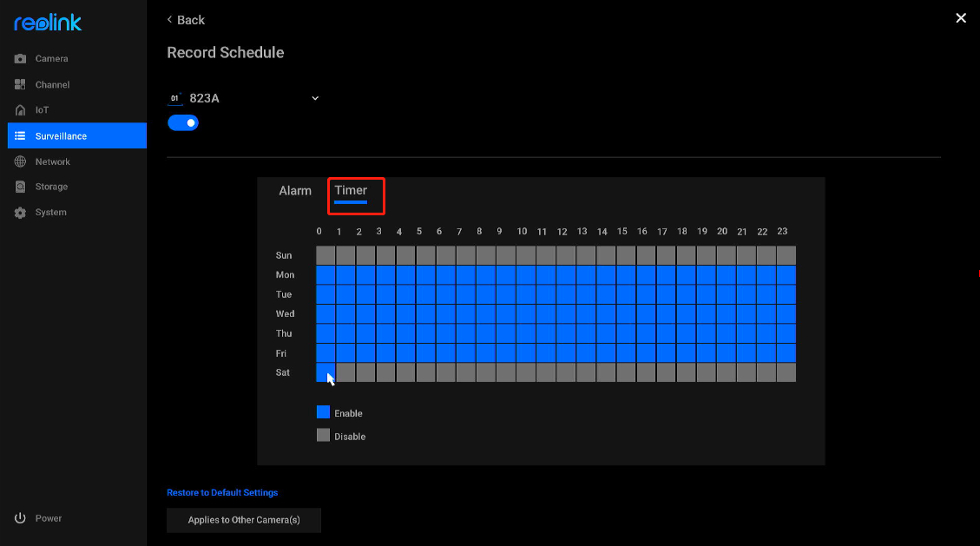Select the Camera menu label
Image resolution: width=980 pixels, height=546 pixels.
tap(52, 59)
